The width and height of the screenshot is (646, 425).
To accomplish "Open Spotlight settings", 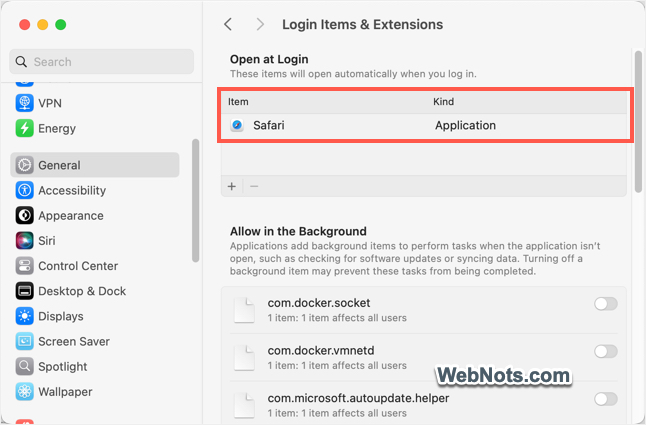I will click(x=95, y=366).
